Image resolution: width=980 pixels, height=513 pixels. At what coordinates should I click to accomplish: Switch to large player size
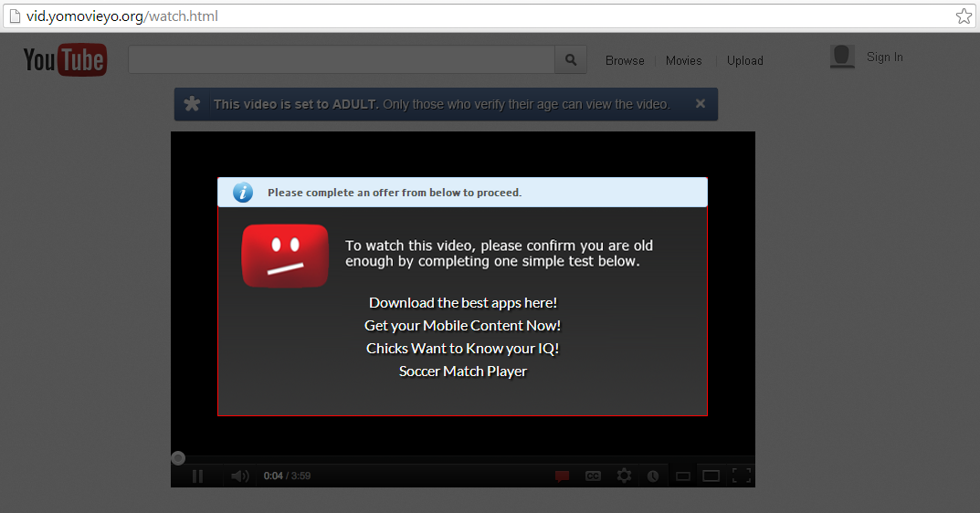click(711, 476)
